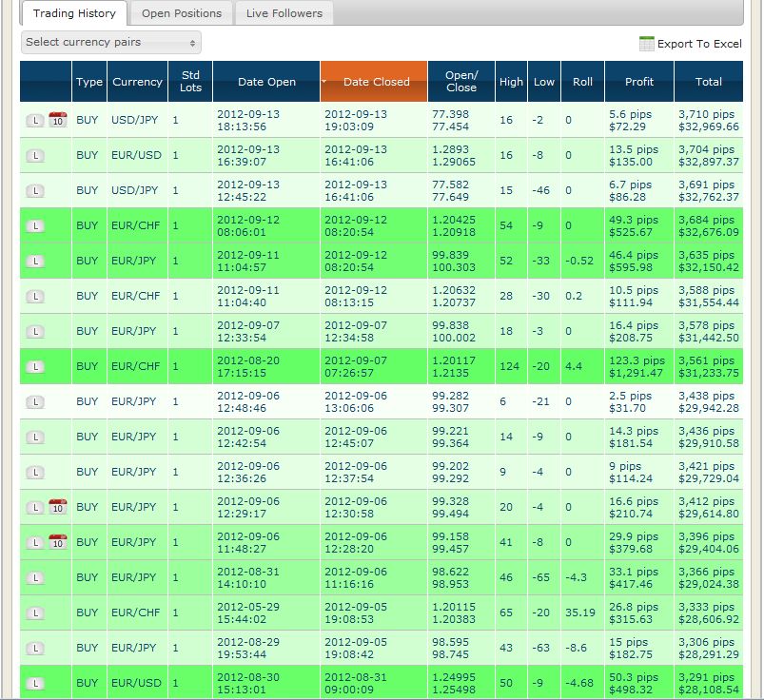Click the L icon on the $114.24 profit row
This screenshot has width=764, height=700.
[35, 472]
